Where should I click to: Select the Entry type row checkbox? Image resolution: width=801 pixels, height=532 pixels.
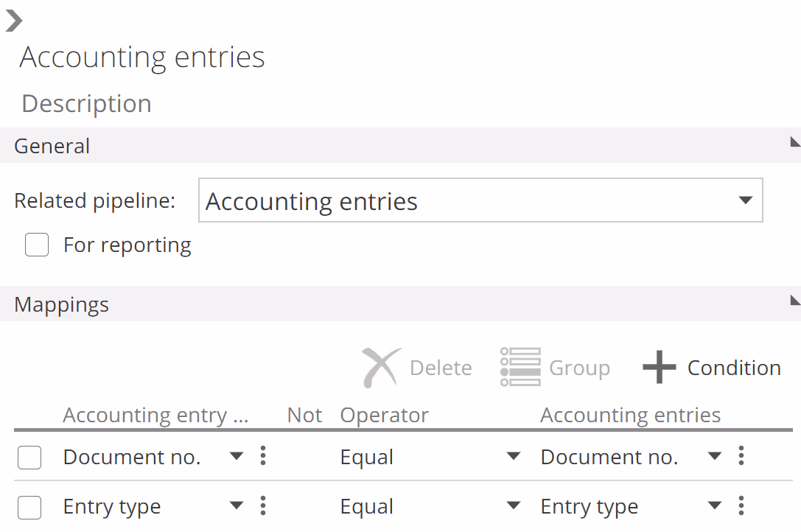(29, 507)
